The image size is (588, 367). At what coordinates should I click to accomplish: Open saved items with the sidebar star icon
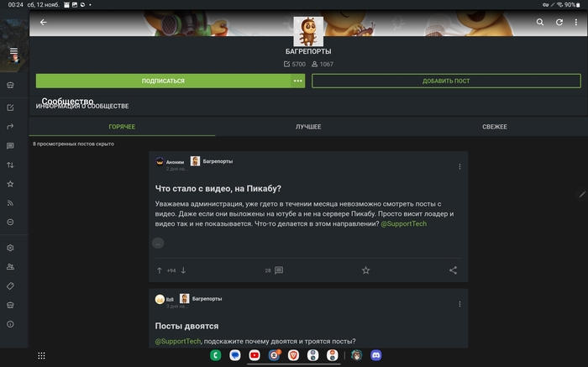point(10,184)
